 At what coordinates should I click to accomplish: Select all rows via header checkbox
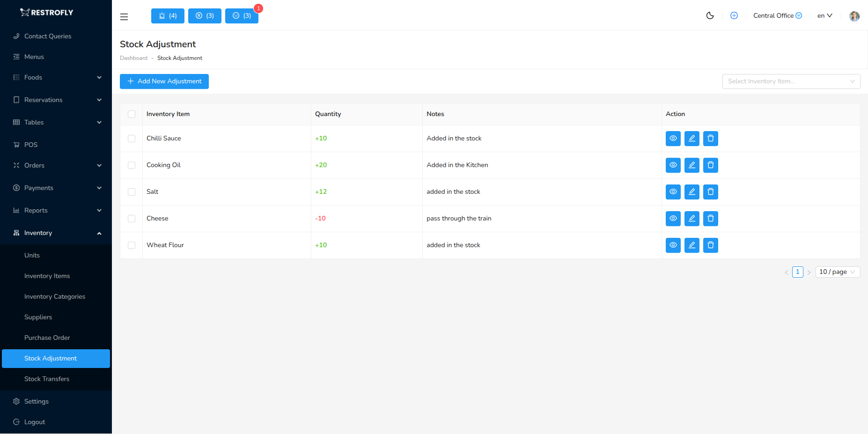[132, 114]
